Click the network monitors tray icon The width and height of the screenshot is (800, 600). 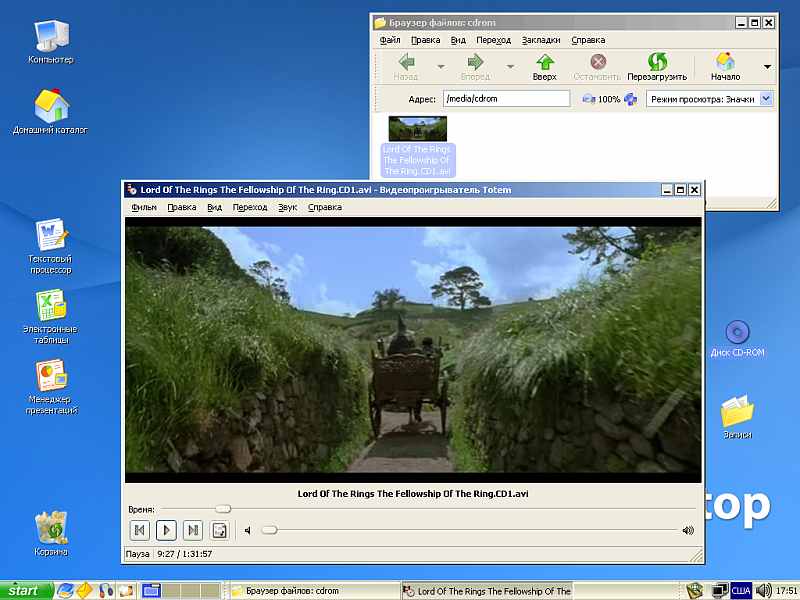click(x=720, y=591)
